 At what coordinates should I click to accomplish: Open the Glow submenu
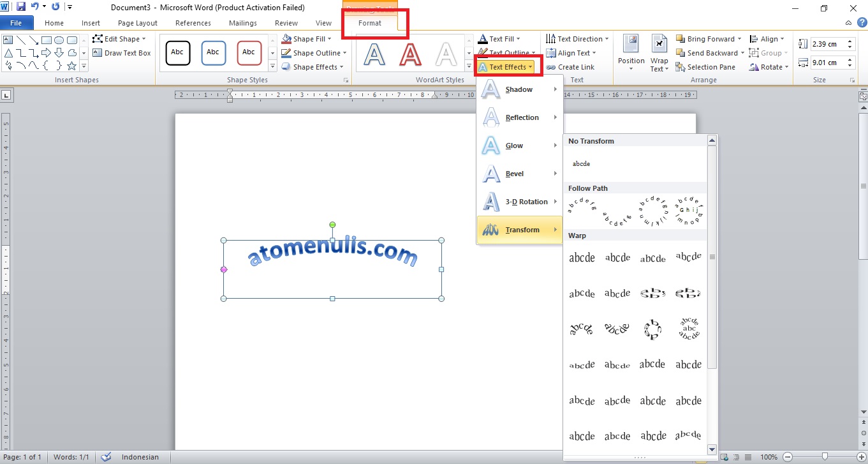520,146
